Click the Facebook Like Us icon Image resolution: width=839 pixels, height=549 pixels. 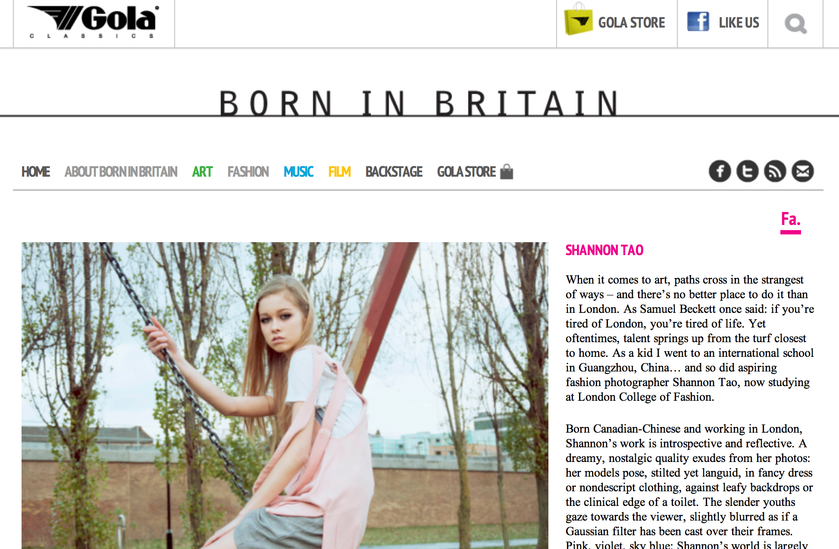[x=698, y=21]
